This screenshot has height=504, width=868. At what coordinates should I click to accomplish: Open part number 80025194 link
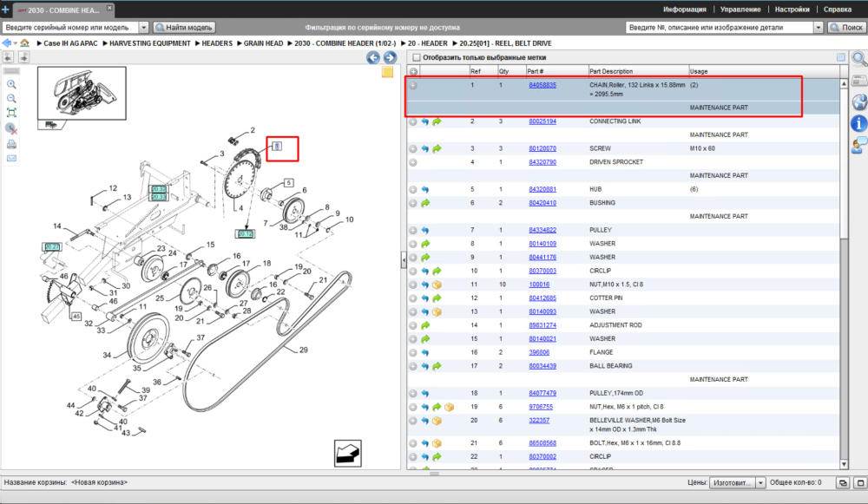(x=542, y=121)
